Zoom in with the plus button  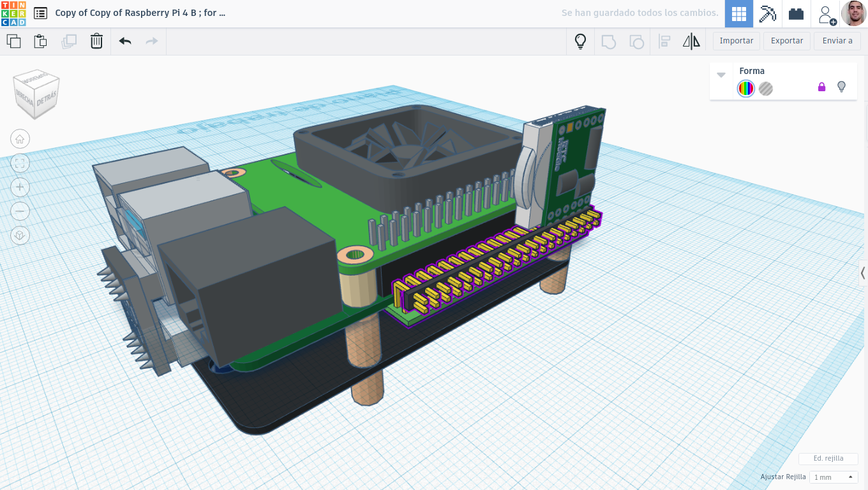pyautogui.click(x=20, y=187)
